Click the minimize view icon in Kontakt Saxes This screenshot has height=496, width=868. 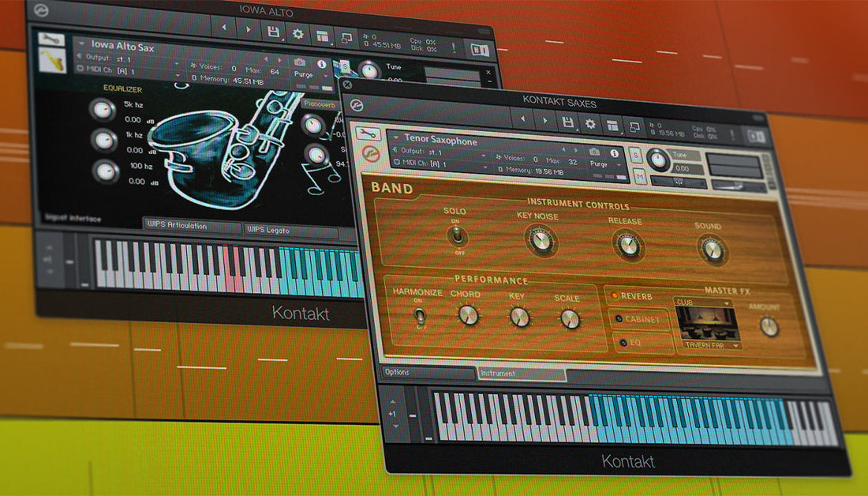[634, 127]
